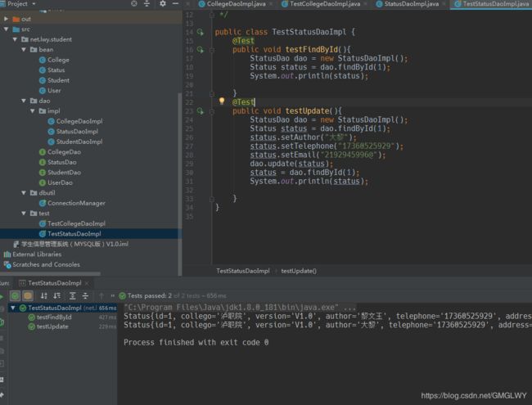
Task: Switch to StatusDaoImpl.java tab
Action: coord(411,4)
